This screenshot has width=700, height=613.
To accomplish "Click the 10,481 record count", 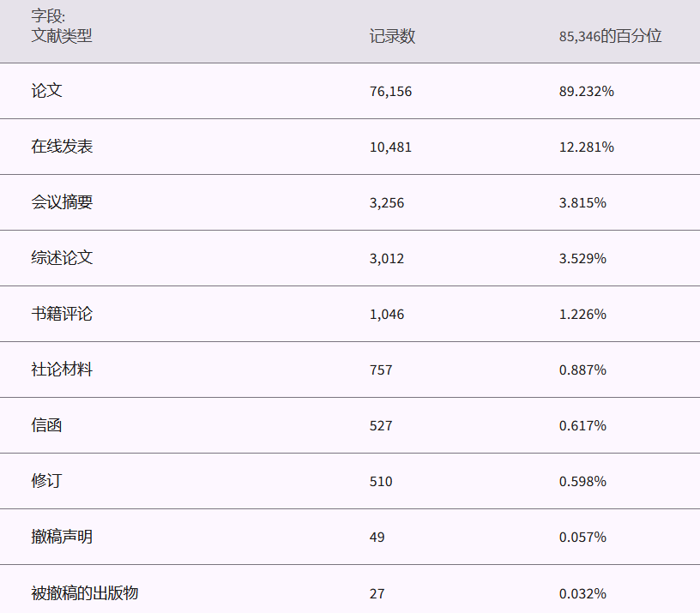I will (390, 147).
